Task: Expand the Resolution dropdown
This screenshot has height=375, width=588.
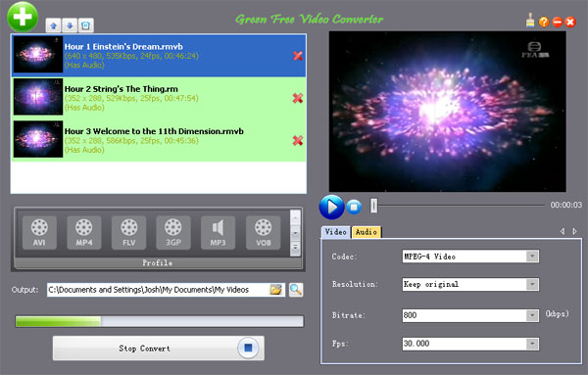Action: [532, 284]
